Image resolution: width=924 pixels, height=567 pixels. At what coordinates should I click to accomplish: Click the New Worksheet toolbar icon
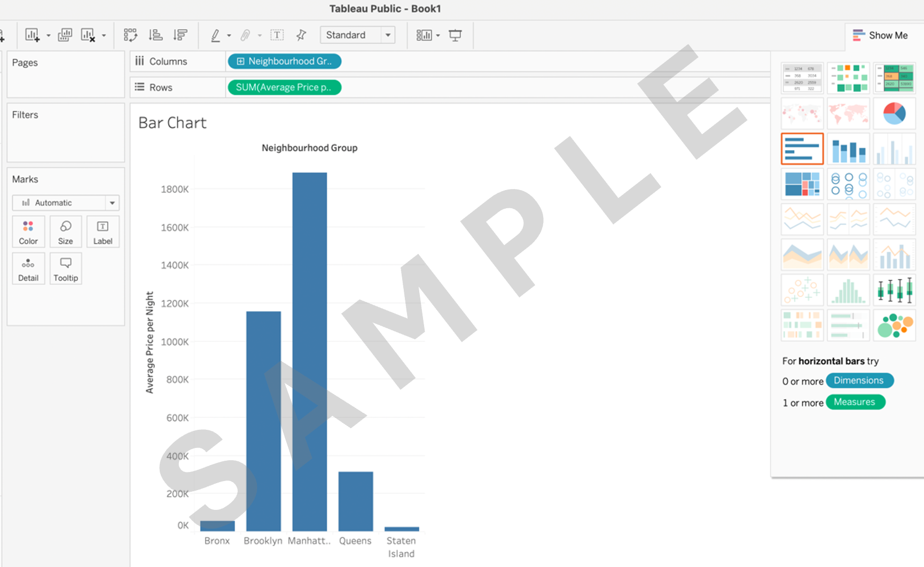point(32,35)
